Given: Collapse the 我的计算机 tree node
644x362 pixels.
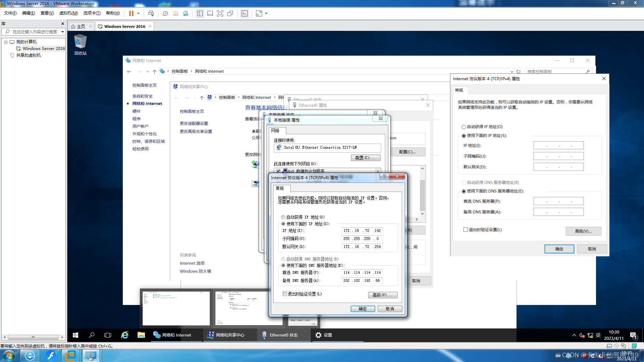Looking at the screenshot, I should pyautogui.click(x=6, y=42).
